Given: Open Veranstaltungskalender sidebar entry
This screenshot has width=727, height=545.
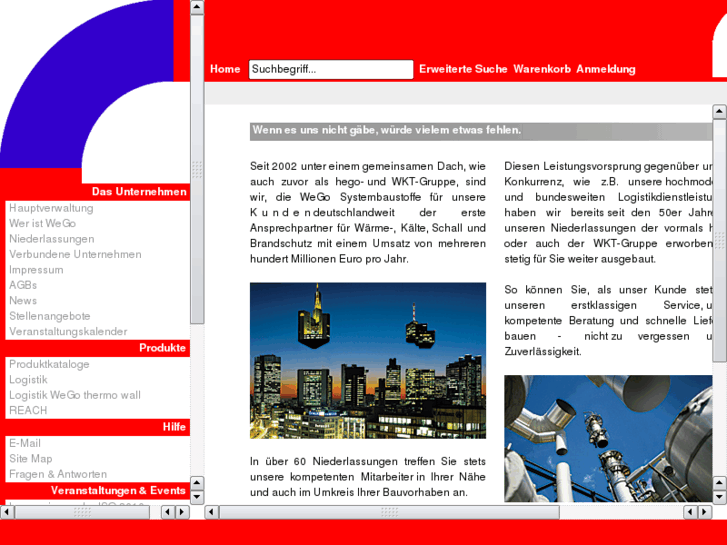Looking at the screenshot, I should point(68,332).
